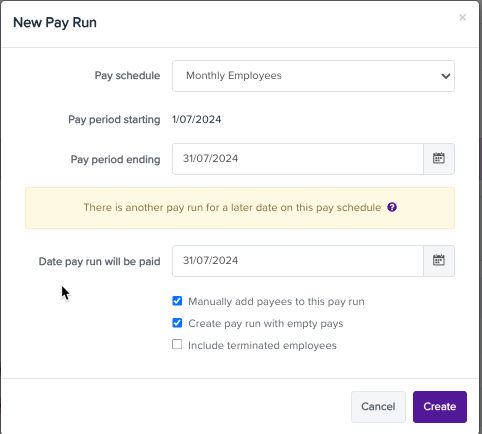Click the New Pay Run dialog title
The image size is (482, 434).
pos(55,23)
